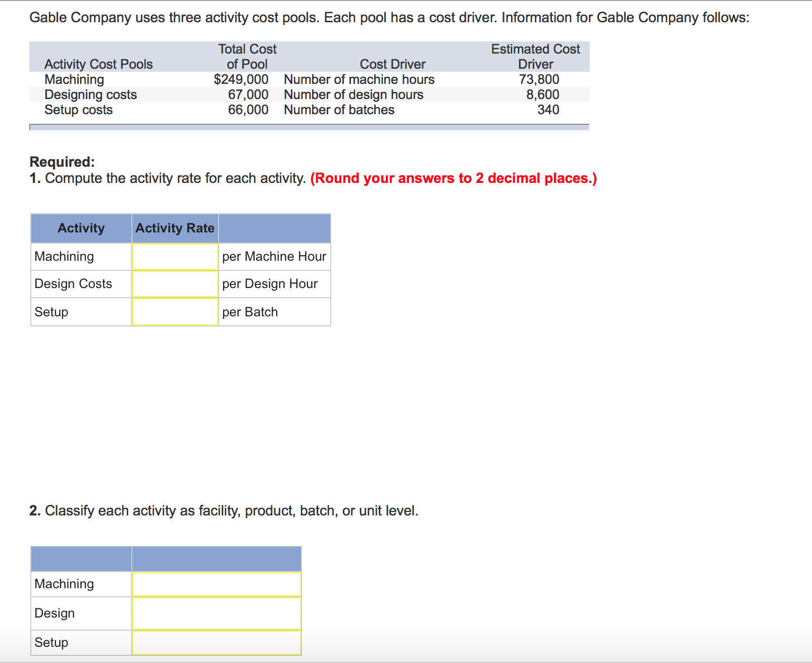Click the Machining activity rate input field

tap(174, 256)
